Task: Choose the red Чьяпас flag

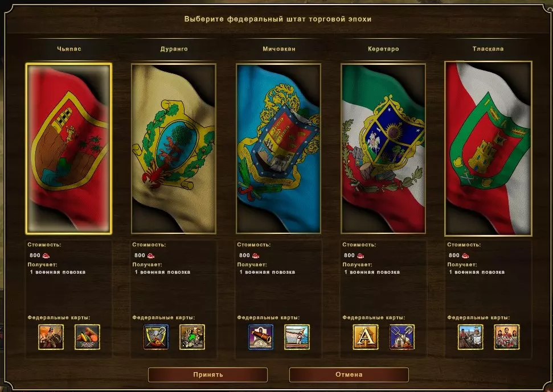Action: [x=69, y=148]
